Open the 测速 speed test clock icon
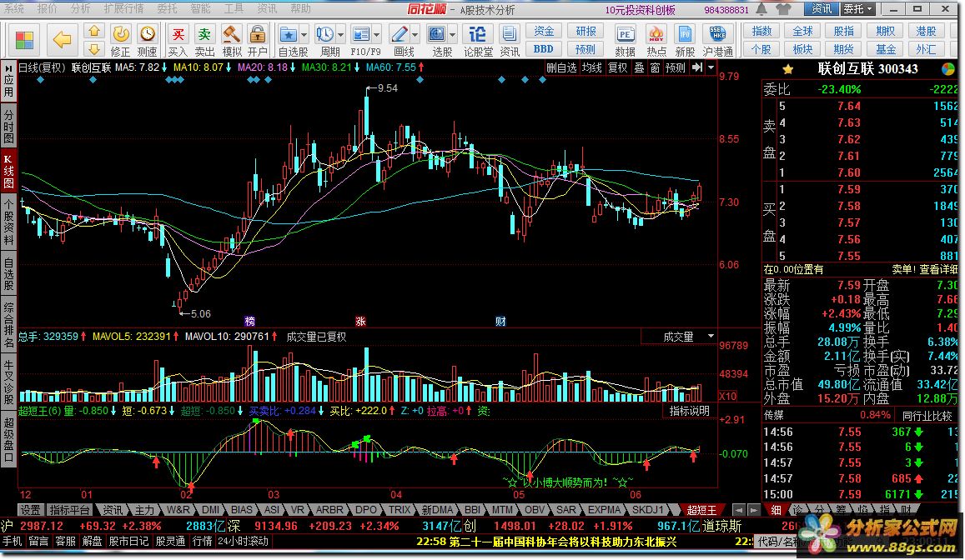Screen dimensions: 965x560 pyautogui.click(x=147, y=34)
